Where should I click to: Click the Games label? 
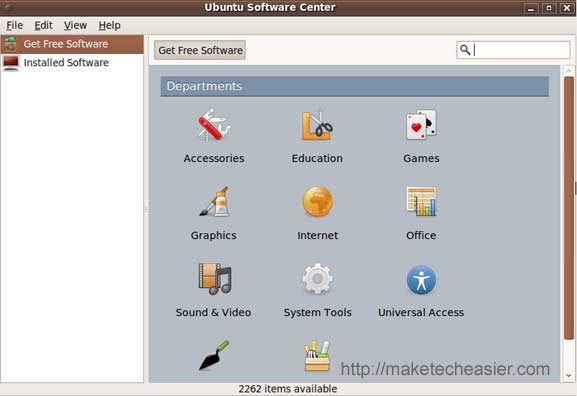pos(421,158)
